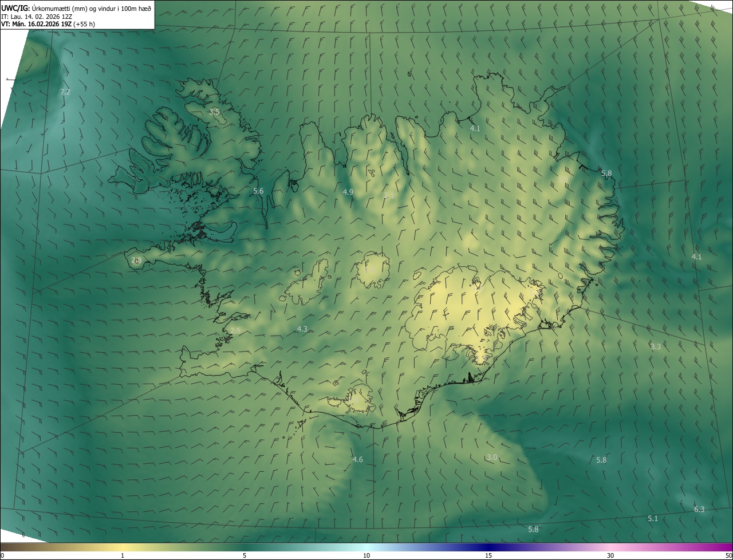Select the 4.3 value label on the map
733x560 pixels.
(302, 329)
